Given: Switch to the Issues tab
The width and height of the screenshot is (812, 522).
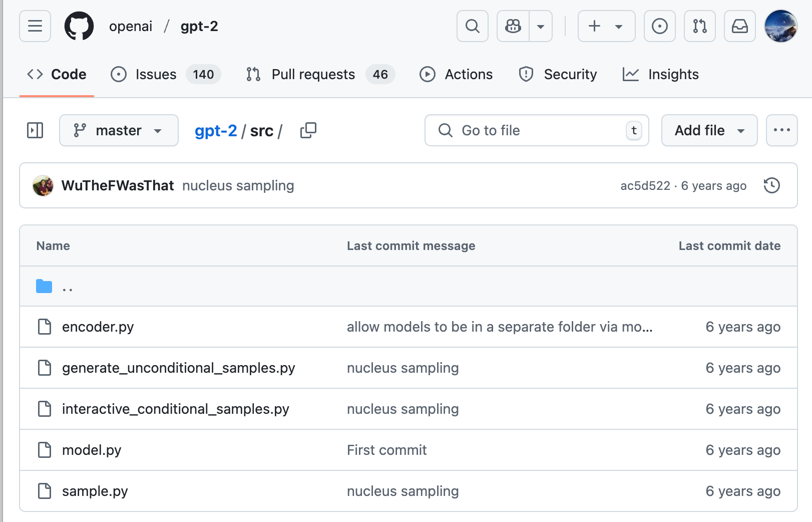Looking at the screenshot, I should (165, 74).
